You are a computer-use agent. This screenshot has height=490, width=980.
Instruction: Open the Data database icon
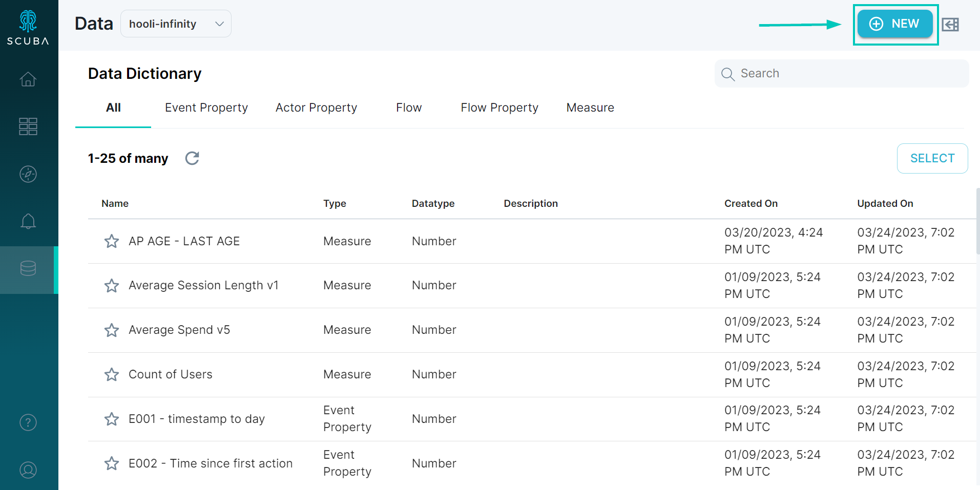tap(28, 268)
